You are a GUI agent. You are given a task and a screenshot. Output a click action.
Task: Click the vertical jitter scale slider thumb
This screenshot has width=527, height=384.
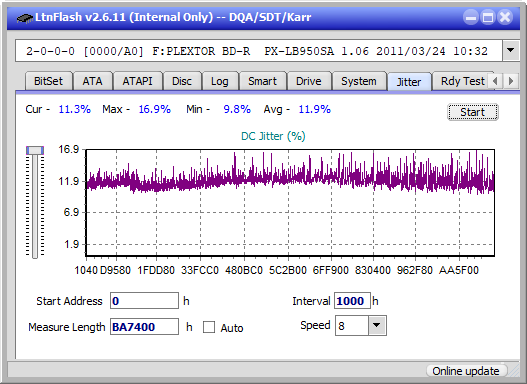[x=35, y=150]
